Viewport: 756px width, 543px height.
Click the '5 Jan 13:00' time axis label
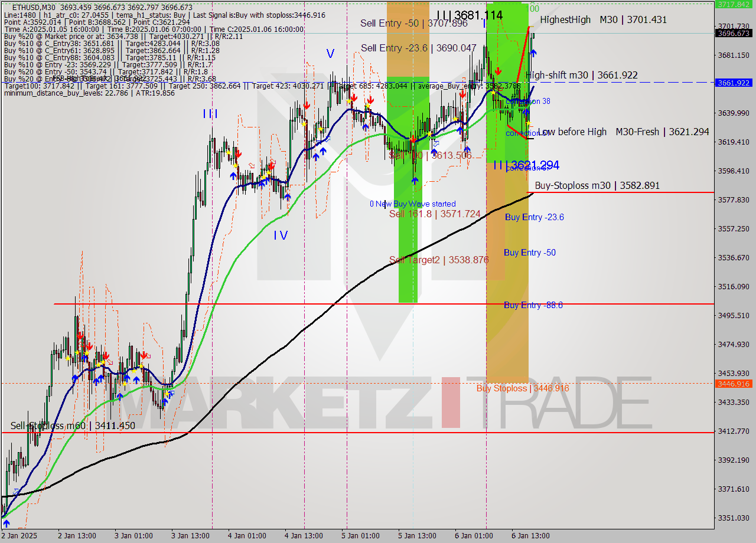coord(418,536)
